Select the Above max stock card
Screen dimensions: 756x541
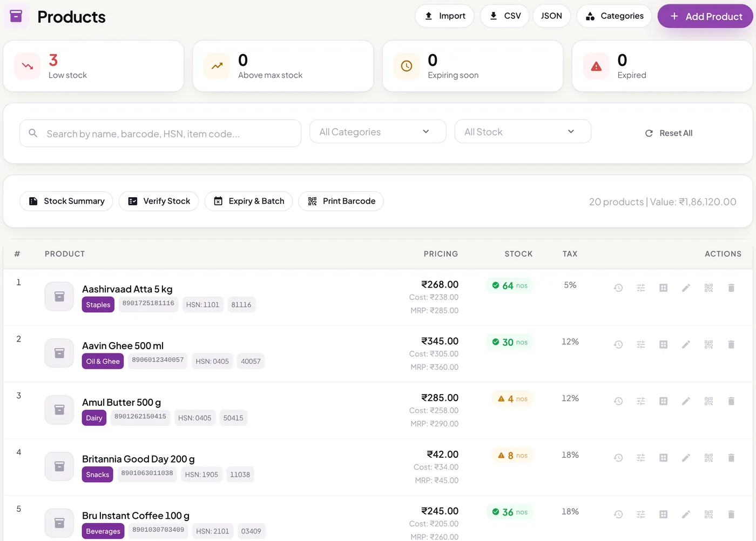point(283,66)
